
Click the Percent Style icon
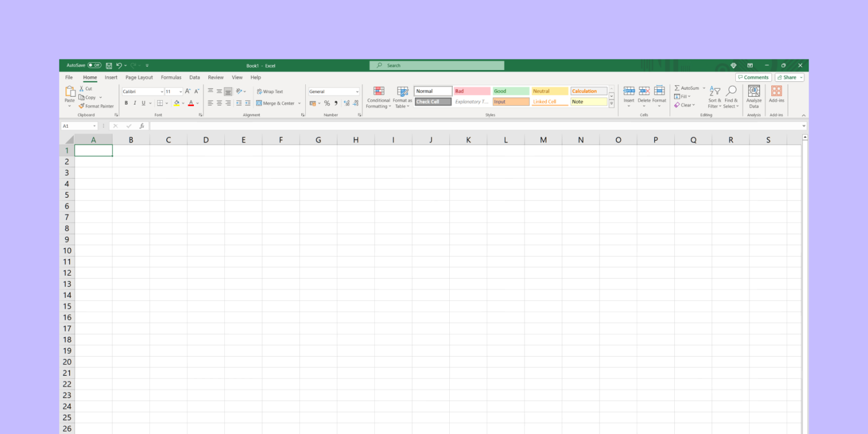point(327,103)
